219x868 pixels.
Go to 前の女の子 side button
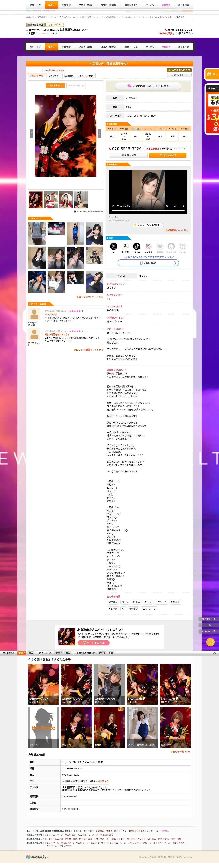click(209, 631)
